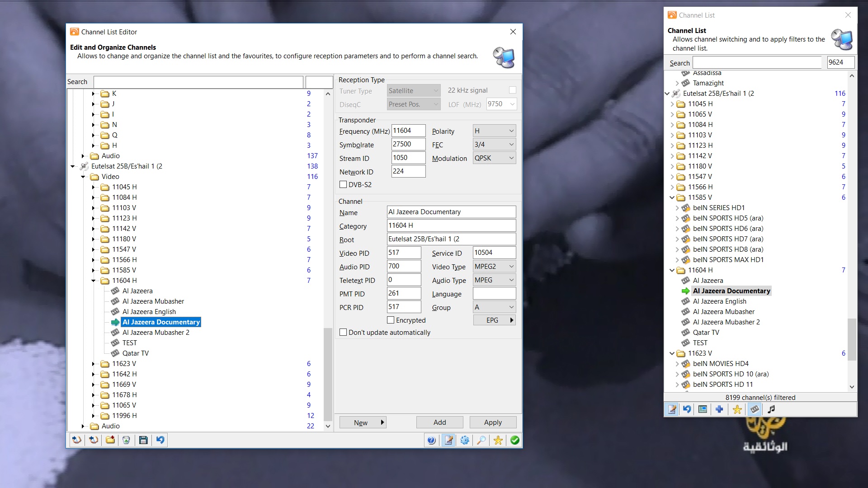Check Don't update automatically
This screenshot has height=488, width=868.
pyautogui.click(x=344, y=333)
